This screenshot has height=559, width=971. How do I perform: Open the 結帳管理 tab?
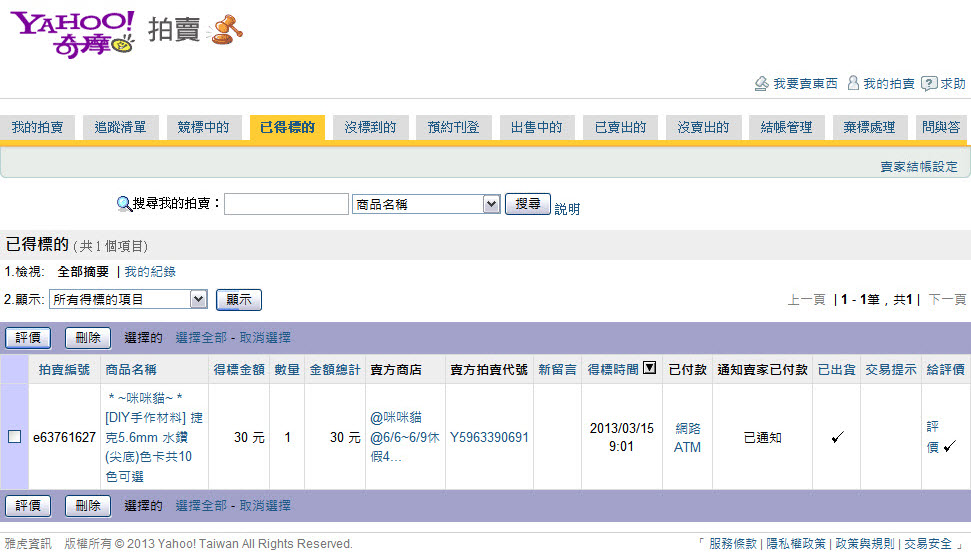click(786, 128)
